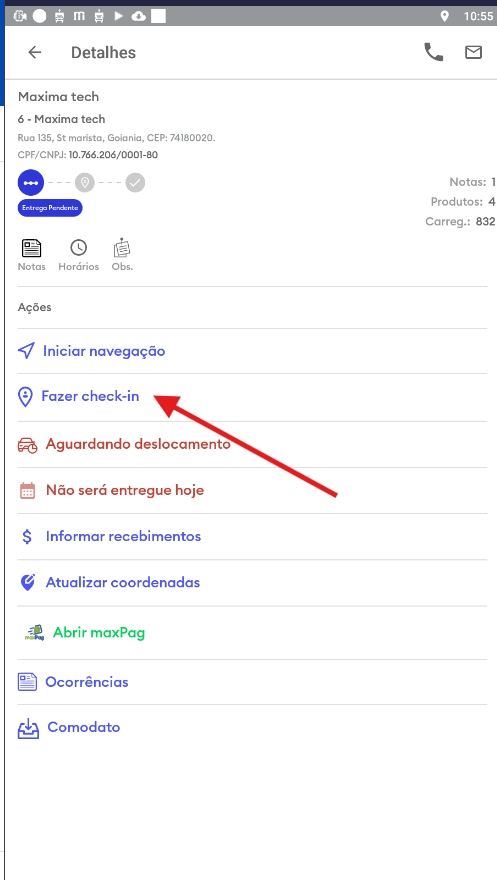Launch Abrir maxPag

click(252, 633)
